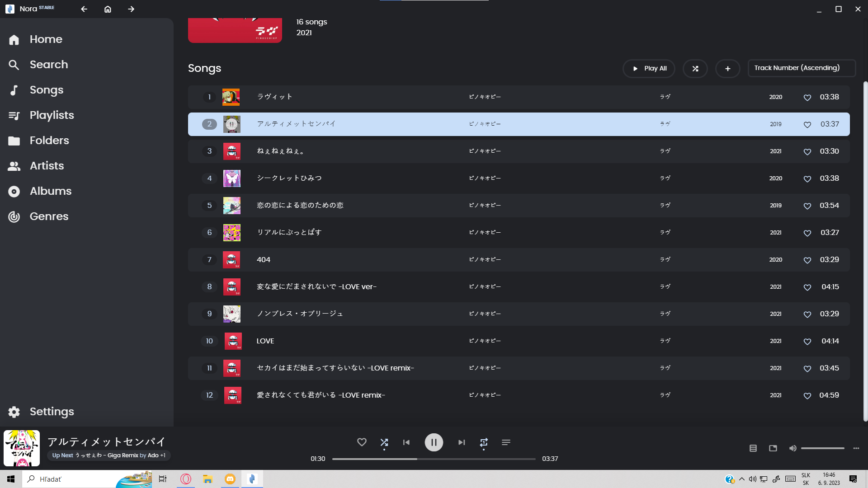
Task: Open the Genres section in the sidebar
Action: click(49, 216)
